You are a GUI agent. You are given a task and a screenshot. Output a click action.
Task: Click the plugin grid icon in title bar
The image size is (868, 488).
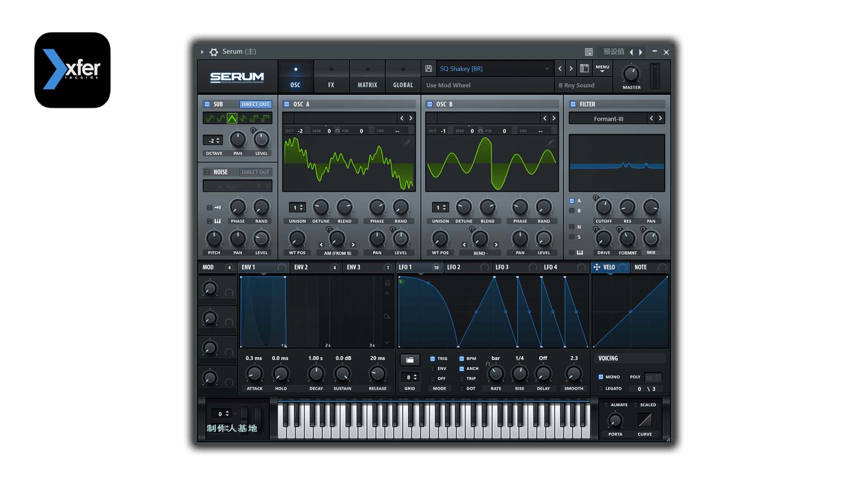(x=589, y=52)
